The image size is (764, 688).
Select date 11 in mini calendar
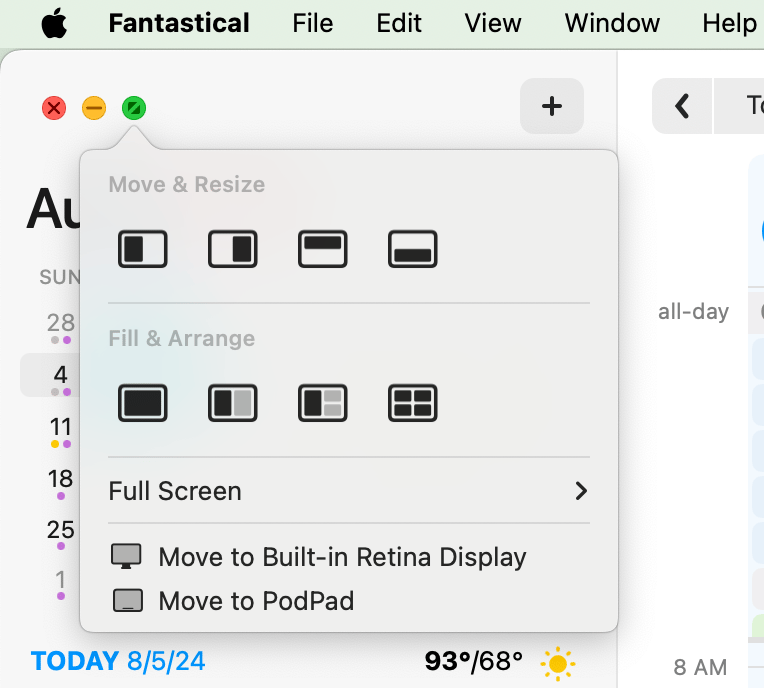[x=60, y=427]
